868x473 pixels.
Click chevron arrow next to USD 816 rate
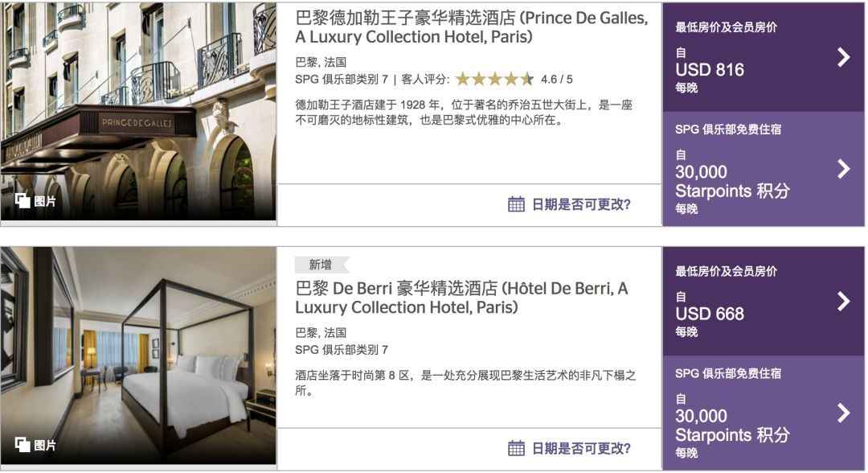coord(844,57)
